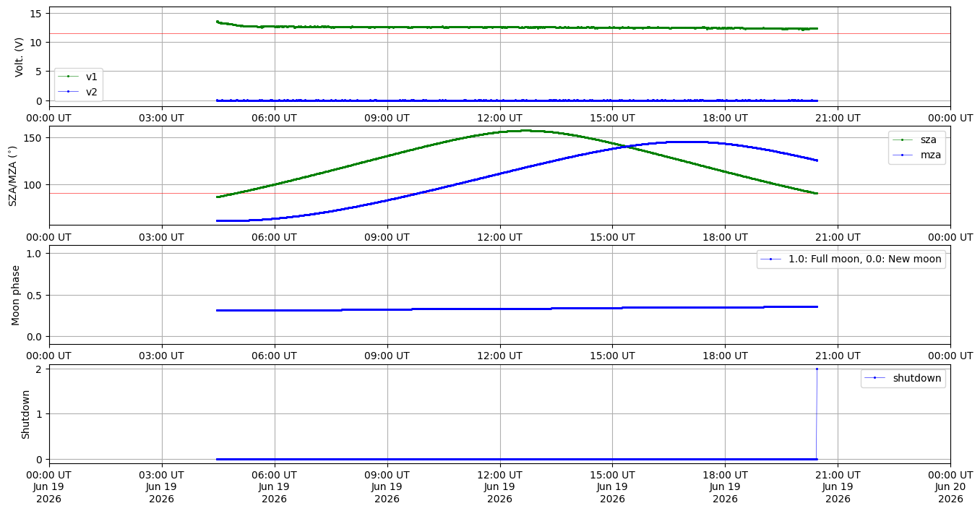
Task: Click the blue moon phase data line
Action: click(x=517, y=309)
